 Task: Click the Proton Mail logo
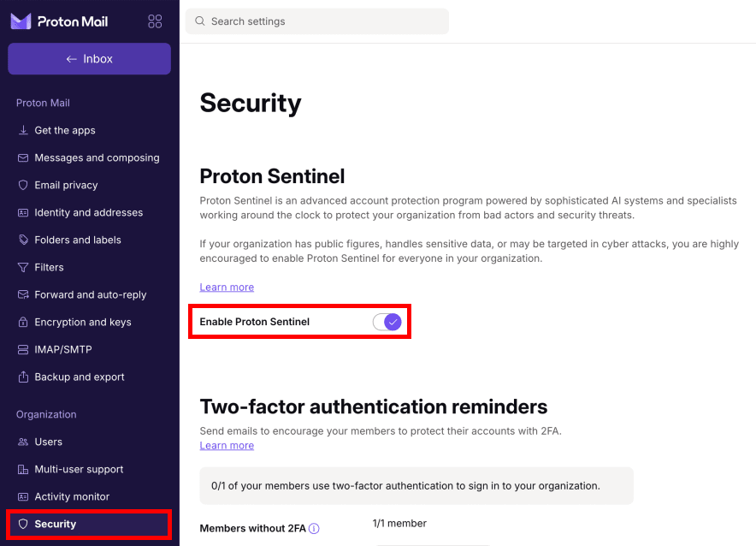point(59,21)
